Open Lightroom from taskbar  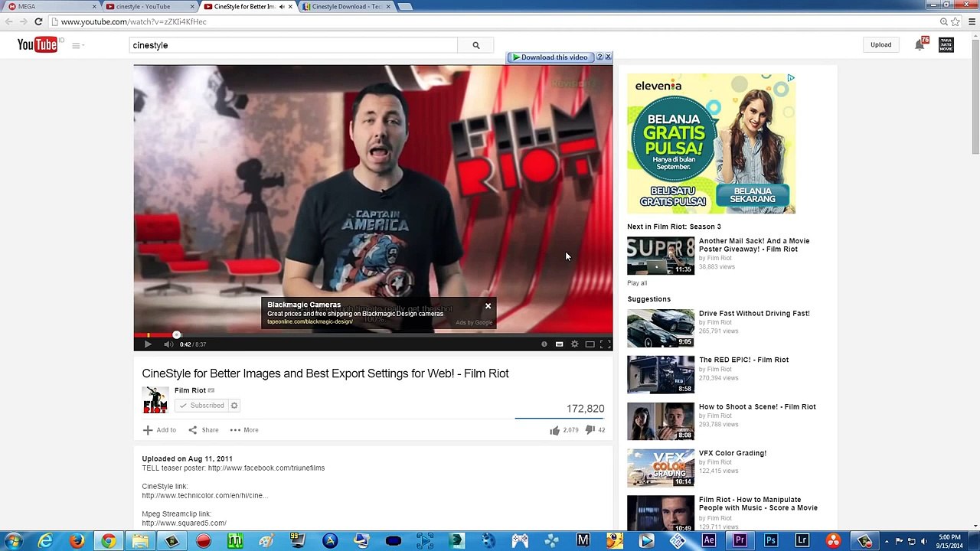pos(802,541)
